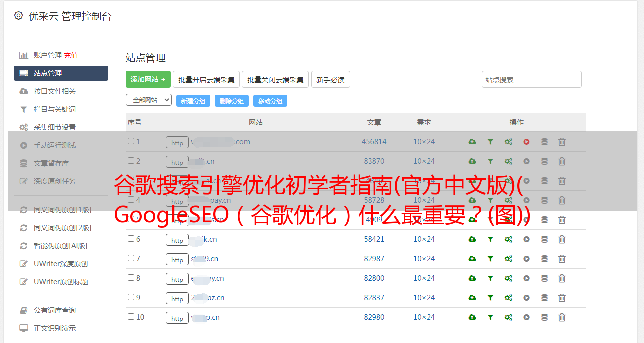Click the http button in row 10
644x343 pixels.
[x=177, y=318]
